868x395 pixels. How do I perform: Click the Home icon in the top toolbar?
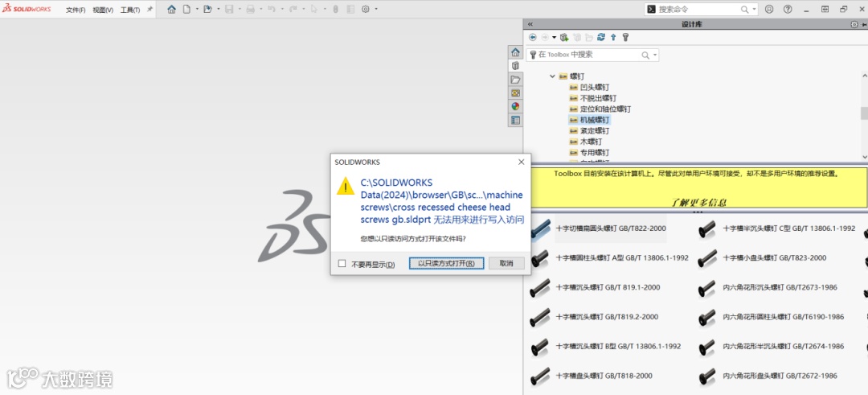tap(172, 9)
